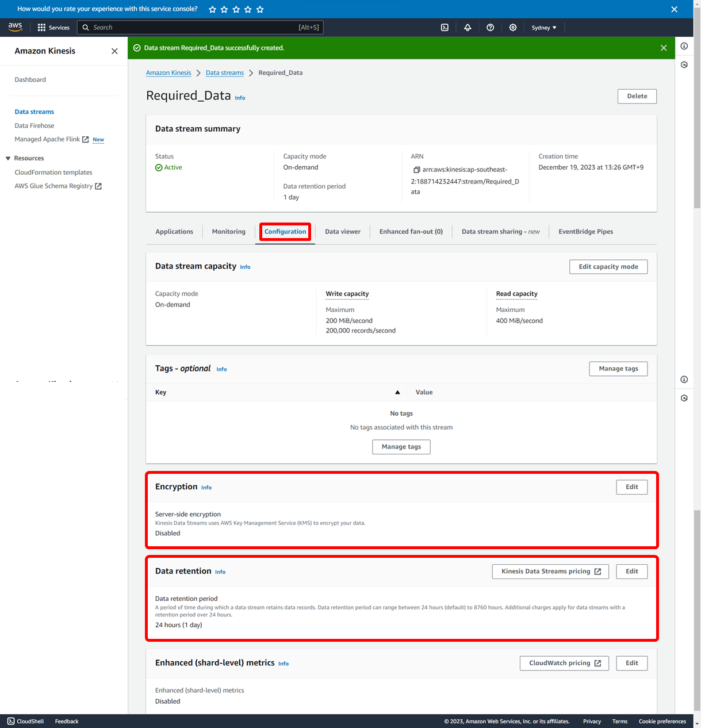Open CloudShell from top navigation bar
Image resolution: width=701 pixels, height=728 pixels.
pos(445,28)
